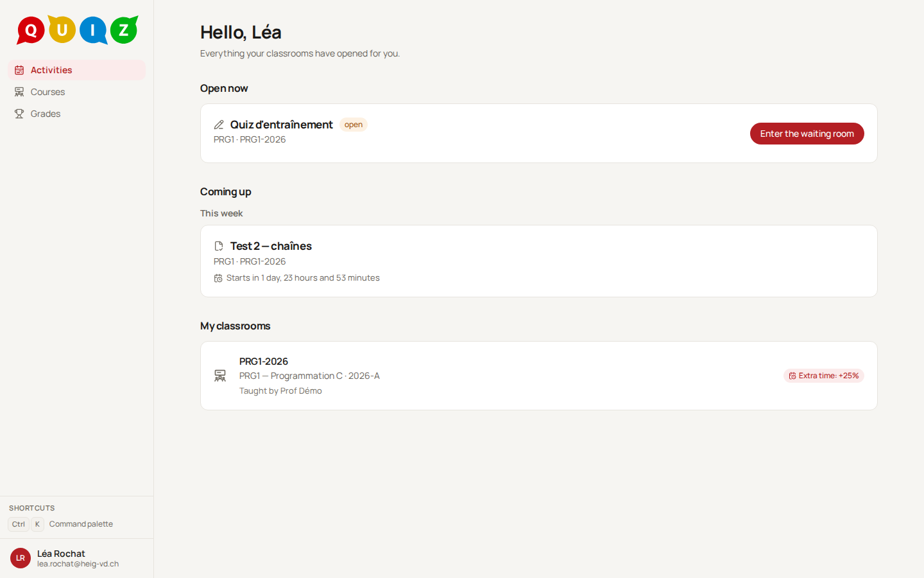Click Starts in 1 day, 23 hours text
Image resolution: width=924 pixels, height=578 pixels.
click(303, 278)
